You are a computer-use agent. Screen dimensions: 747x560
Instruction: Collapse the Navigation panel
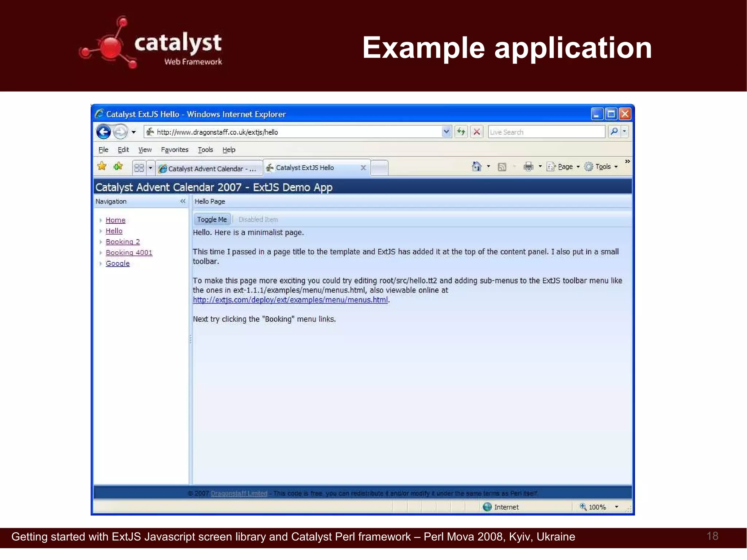pyautogui.click(x=183, y=201)
